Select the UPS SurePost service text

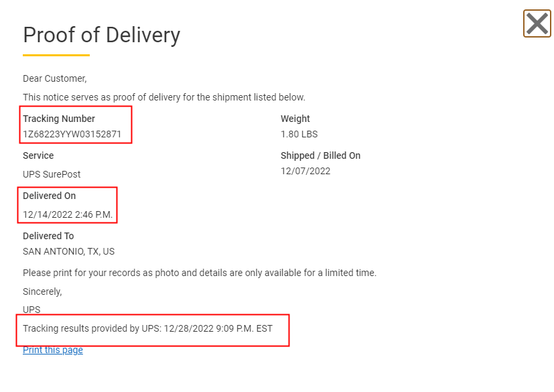52,174
